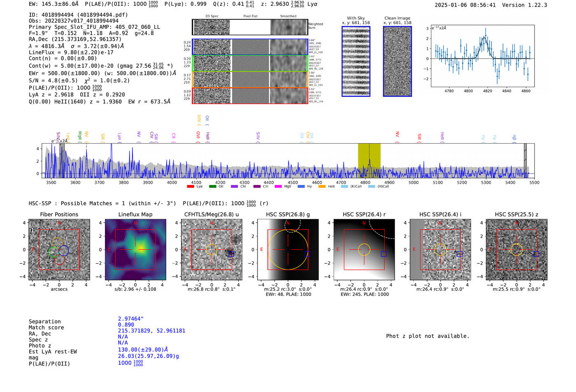Click the blue Hγ legend swatch
This screenshot has width=576, height=392.
(x=301, y=186)
